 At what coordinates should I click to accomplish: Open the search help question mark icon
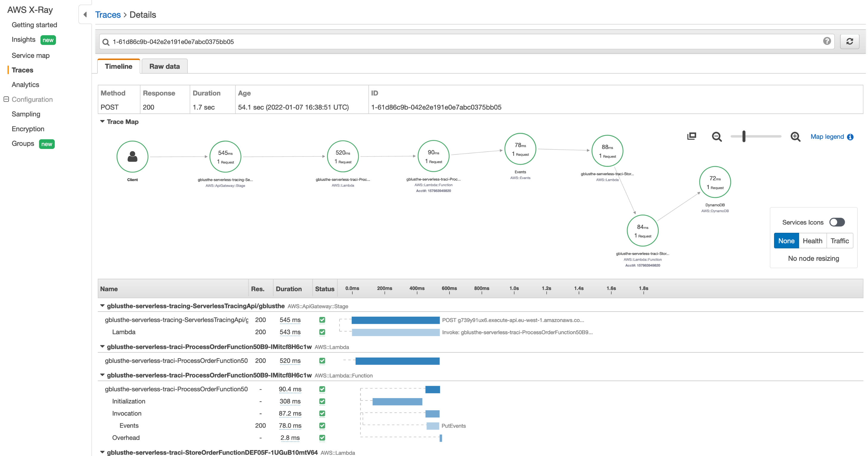[827, 41]
